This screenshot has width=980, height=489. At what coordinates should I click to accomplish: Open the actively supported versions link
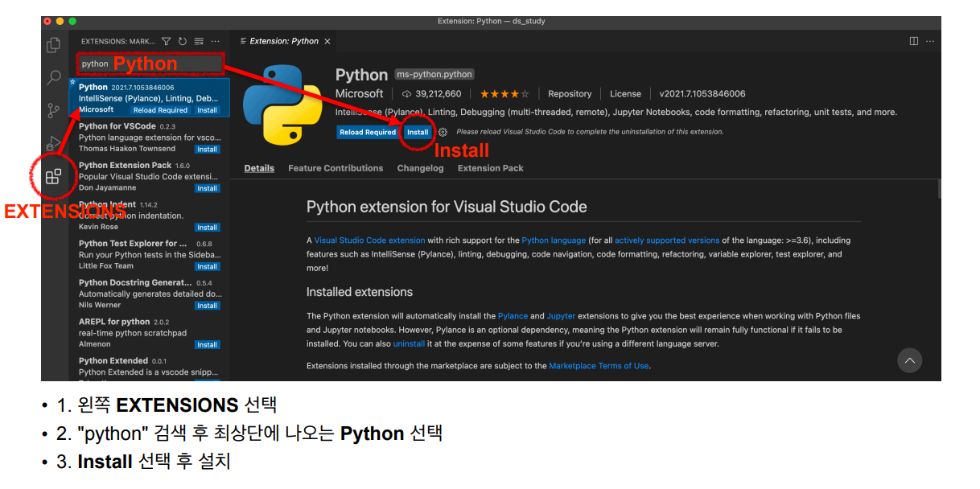click(667, 240)
